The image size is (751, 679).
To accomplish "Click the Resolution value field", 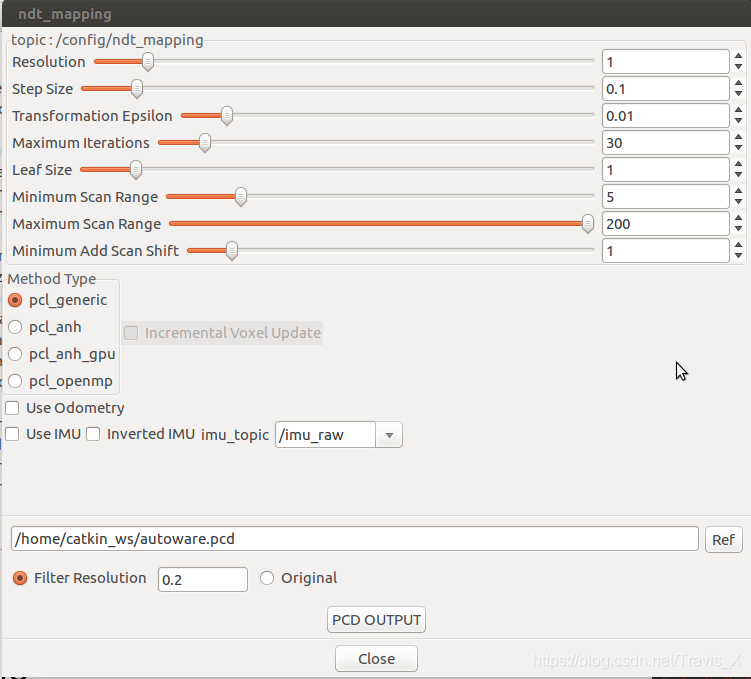I will [666, 62].
